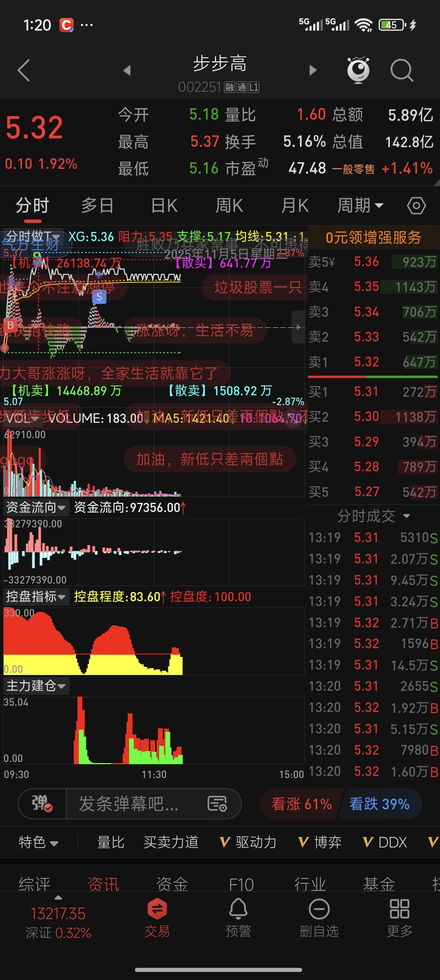The height and width of the screenshot is (980, 440).
Task: Select the 分时 chart tab
Action: click(x=32, y=206)
